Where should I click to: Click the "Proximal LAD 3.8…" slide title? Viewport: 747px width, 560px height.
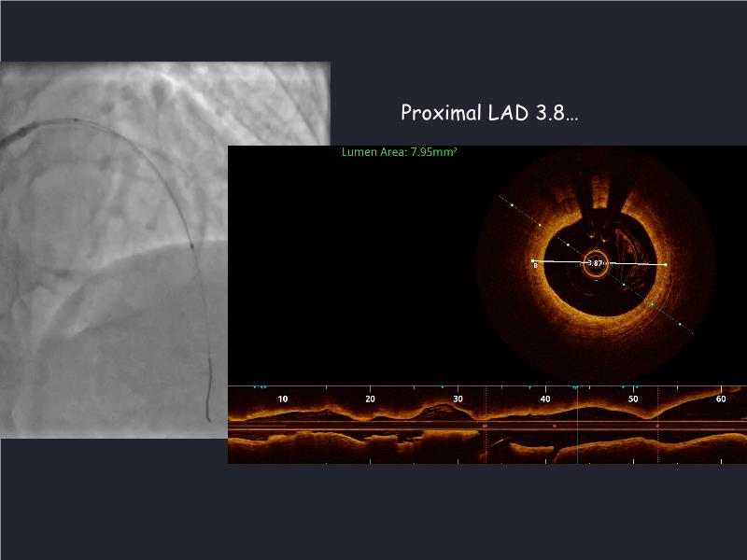[489, 113]
